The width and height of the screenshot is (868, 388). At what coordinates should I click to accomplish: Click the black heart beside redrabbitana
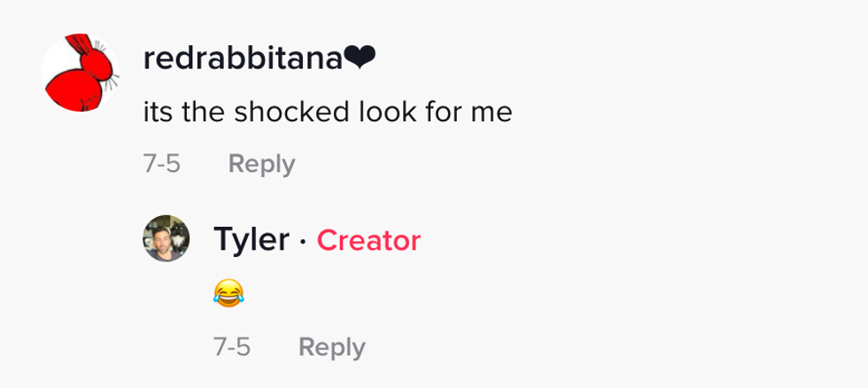click(360, 59)
